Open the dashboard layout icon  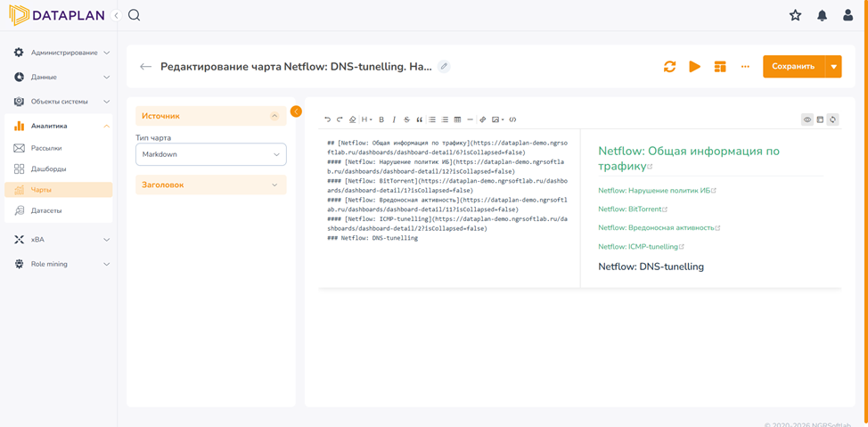point(720,67)
